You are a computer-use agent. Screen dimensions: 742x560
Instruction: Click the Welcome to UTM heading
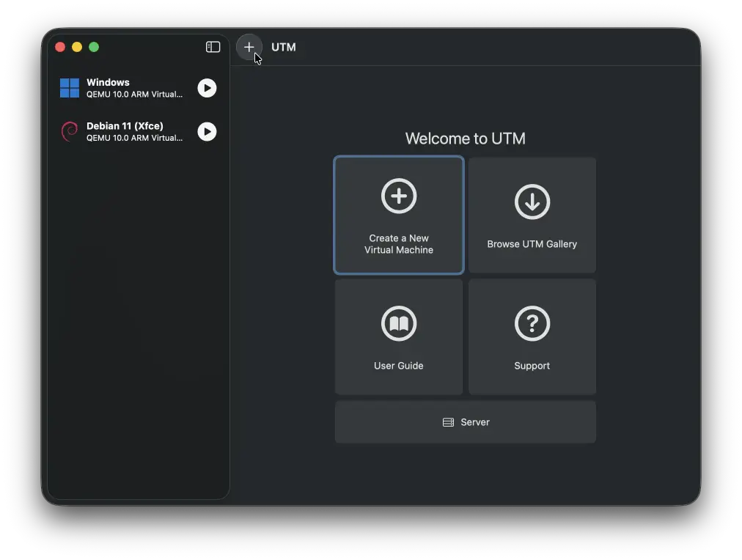pos(465,139)
